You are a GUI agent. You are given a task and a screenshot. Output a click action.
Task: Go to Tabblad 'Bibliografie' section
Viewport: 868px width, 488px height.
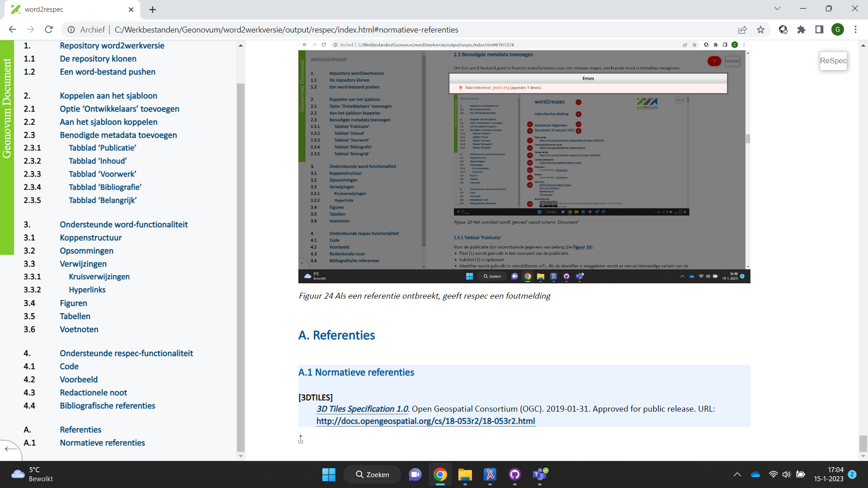coord(105,187)
